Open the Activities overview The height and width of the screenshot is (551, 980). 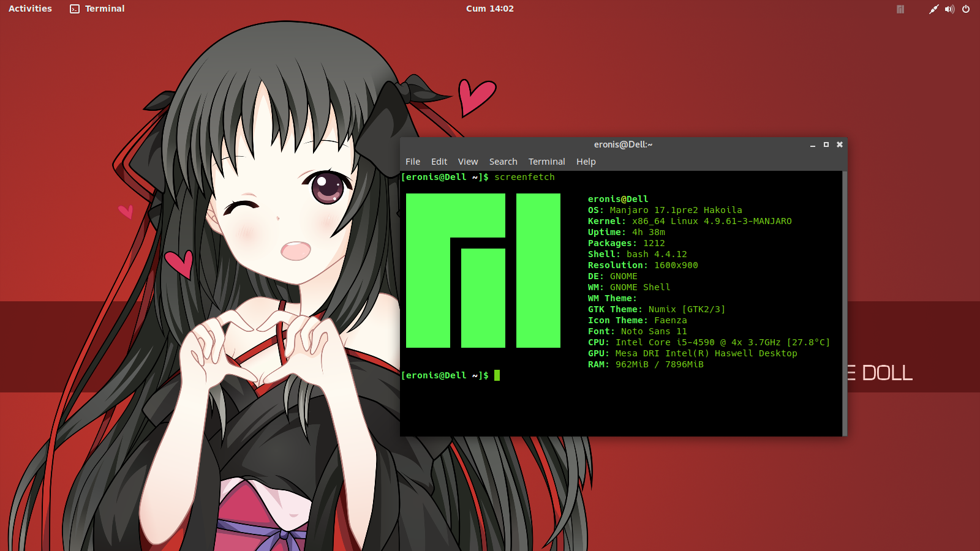tap(30, 9)
